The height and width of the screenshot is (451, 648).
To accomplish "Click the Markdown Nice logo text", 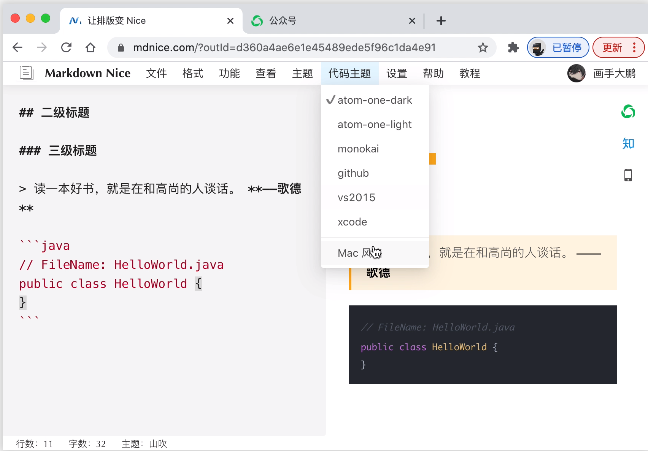I will click(88, 73).
